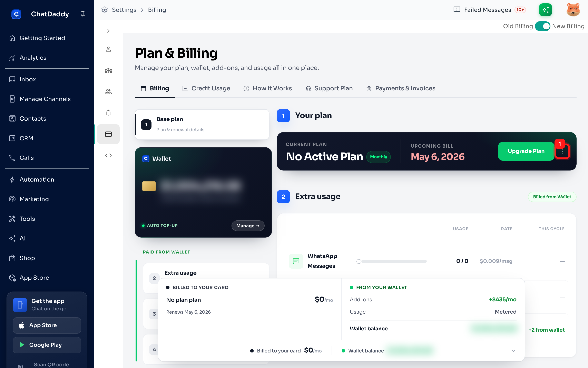Open Manage Channels

click(47, 99)
